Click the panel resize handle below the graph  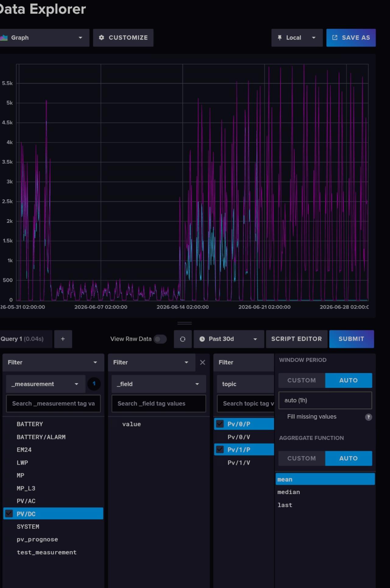click(x=185, y=323)
